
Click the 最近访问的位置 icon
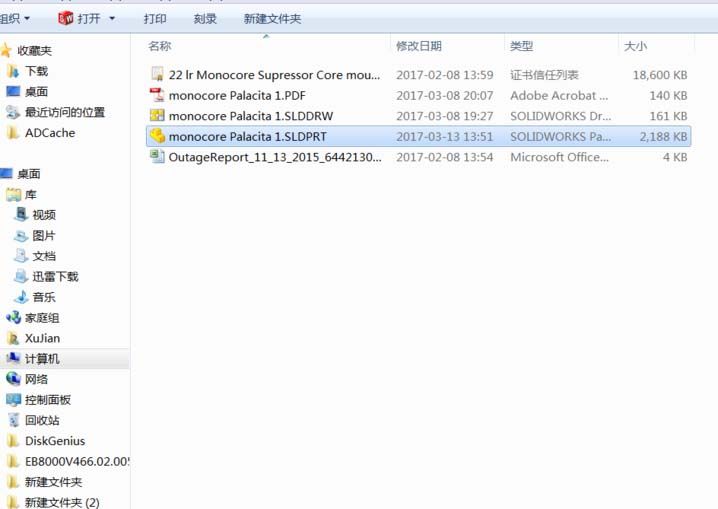coord(13,112)
